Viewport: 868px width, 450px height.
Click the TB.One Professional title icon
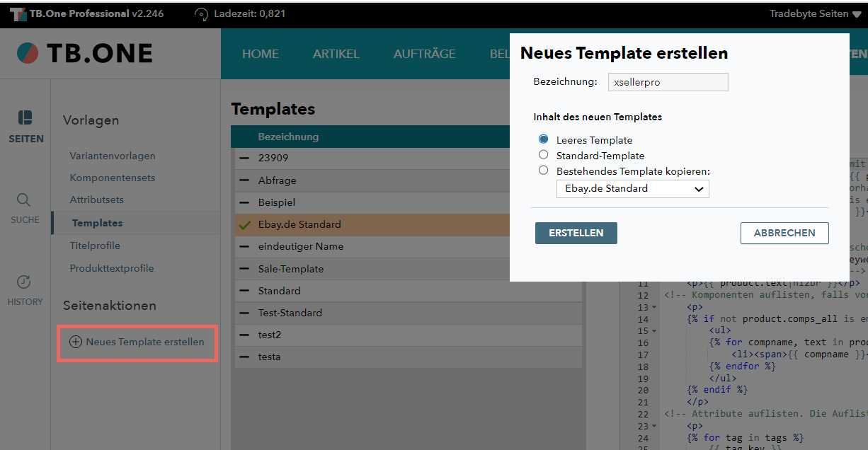coord(18,14)
